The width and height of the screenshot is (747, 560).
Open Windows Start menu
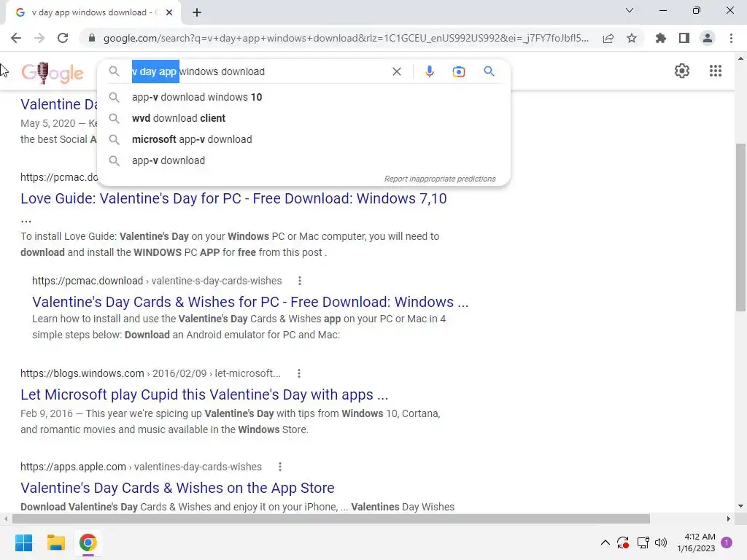[23, 542]
